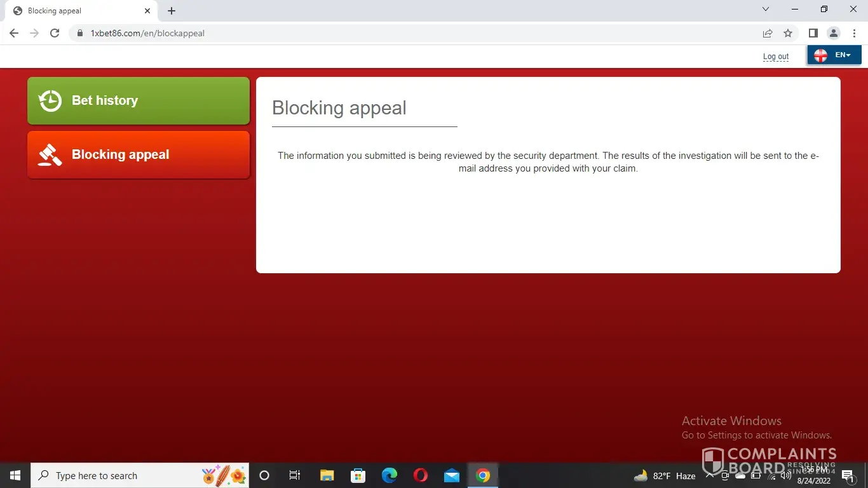Open the browser side panel icon
Screen dimensions: 868x488
[813, 33]
